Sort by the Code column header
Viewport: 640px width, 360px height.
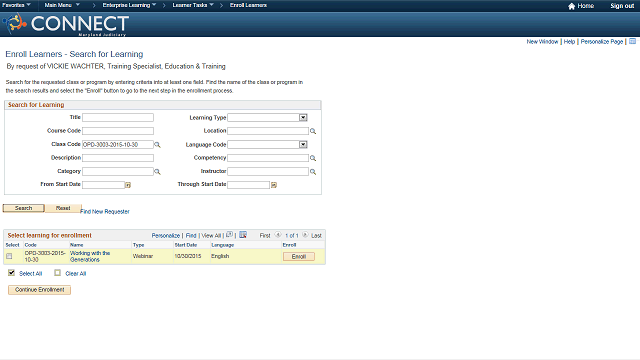pyautogui.click(x=31, y=245)
